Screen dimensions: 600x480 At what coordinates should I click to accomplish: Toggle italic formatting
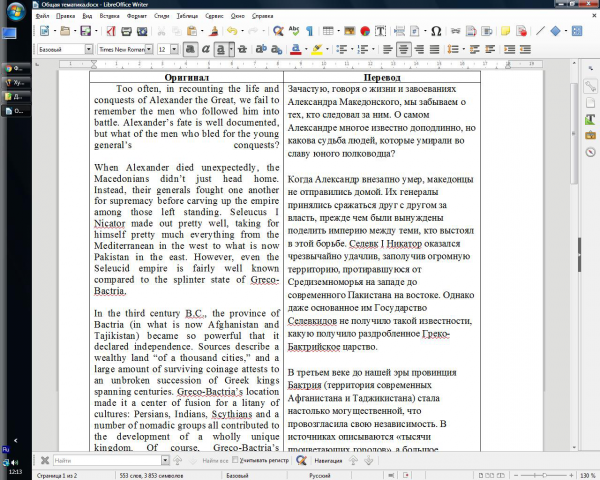(206, 49)
